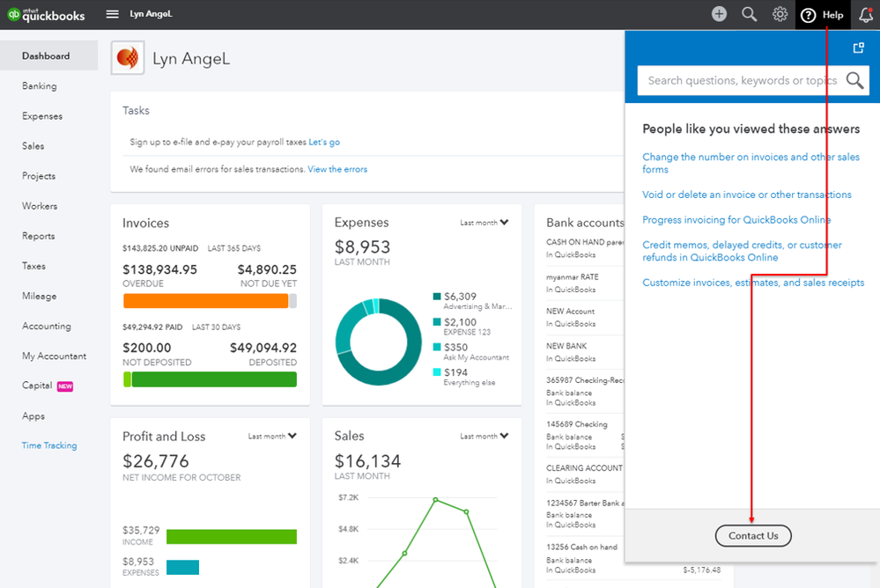Open the gear Settings icon

780,14
